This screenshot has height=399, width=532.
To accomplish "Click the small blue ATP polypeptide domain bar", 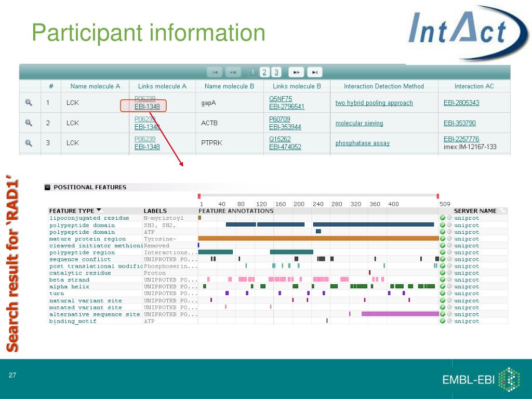I will [x=318, y=231].
